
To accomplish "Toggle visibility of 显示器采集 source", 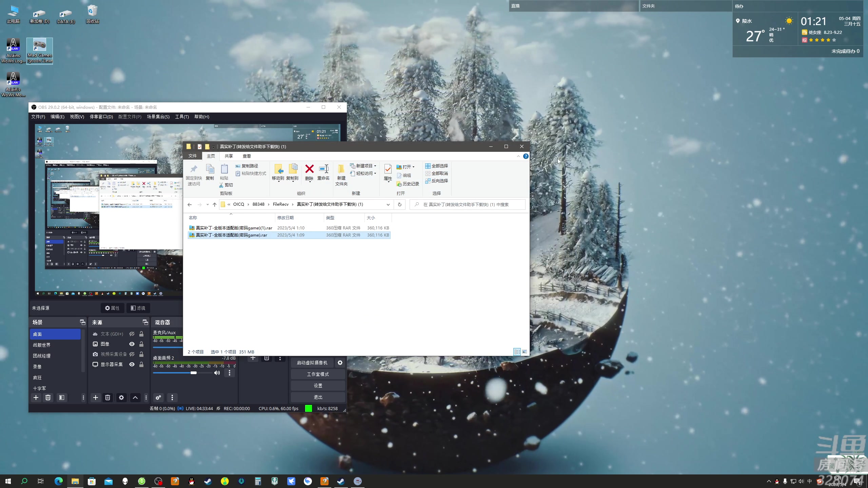I will (132, 364).
